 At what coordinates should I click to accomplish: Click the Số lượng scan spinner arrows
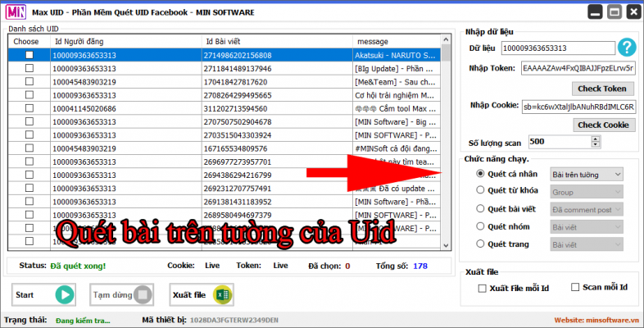tap(594, 142)
